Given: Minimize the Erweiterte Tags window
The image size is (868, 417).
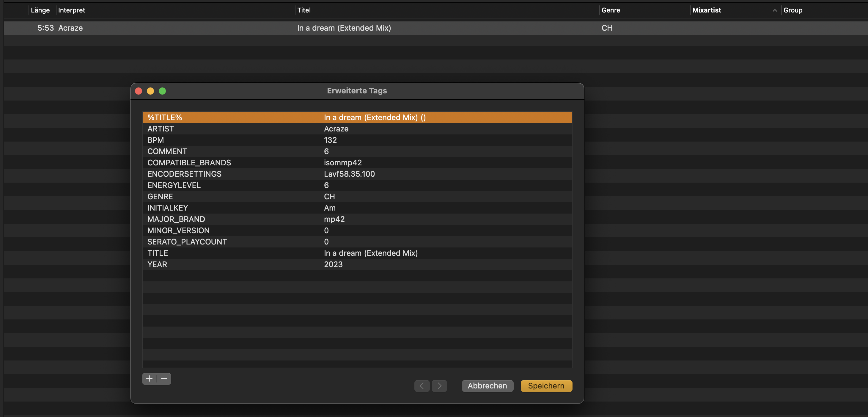Looking at the screenshot, I should pyautogui.click(x=150, y=91).
